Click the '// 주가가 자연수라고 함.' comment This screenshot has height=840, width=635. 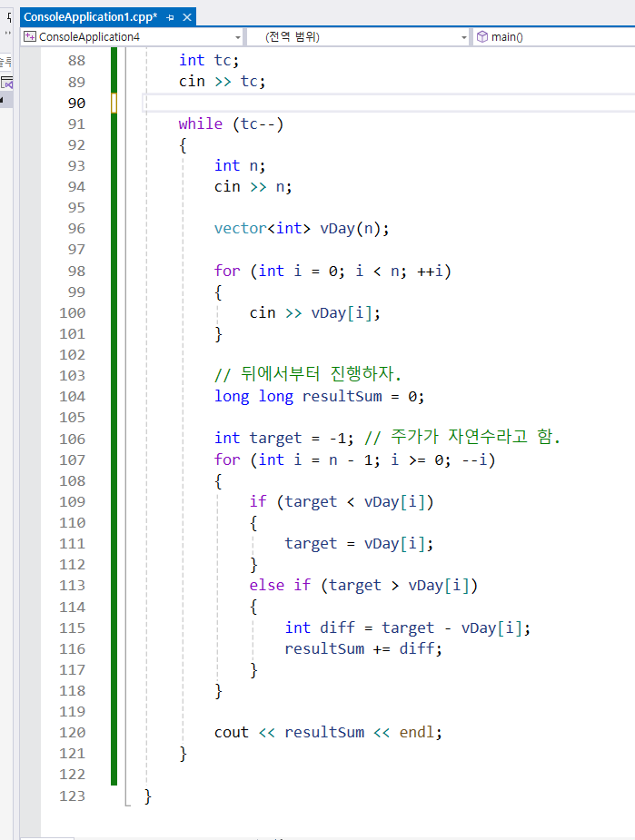click(x=462, y=437)
